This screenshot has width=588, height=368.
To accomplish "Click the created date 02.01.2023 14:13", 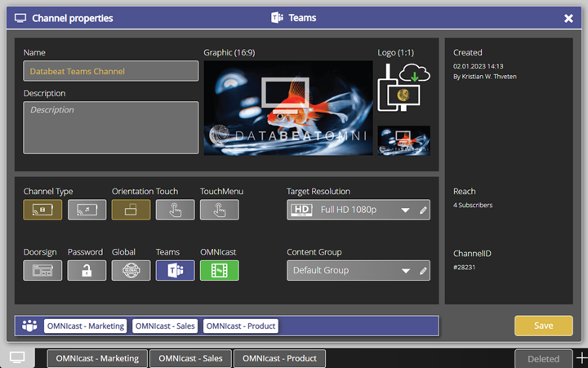I will (478, 66).
